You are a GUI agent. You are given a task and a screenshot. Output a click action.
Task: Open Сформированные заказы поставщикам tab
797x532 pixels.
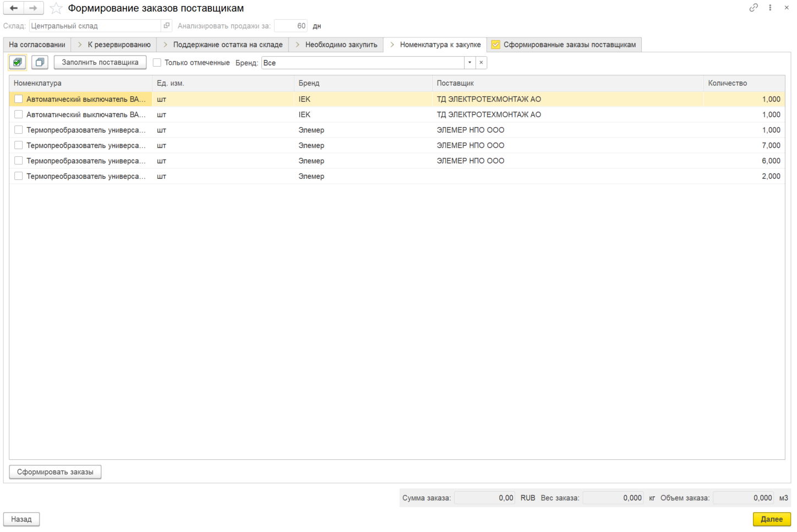coord(564,45)
